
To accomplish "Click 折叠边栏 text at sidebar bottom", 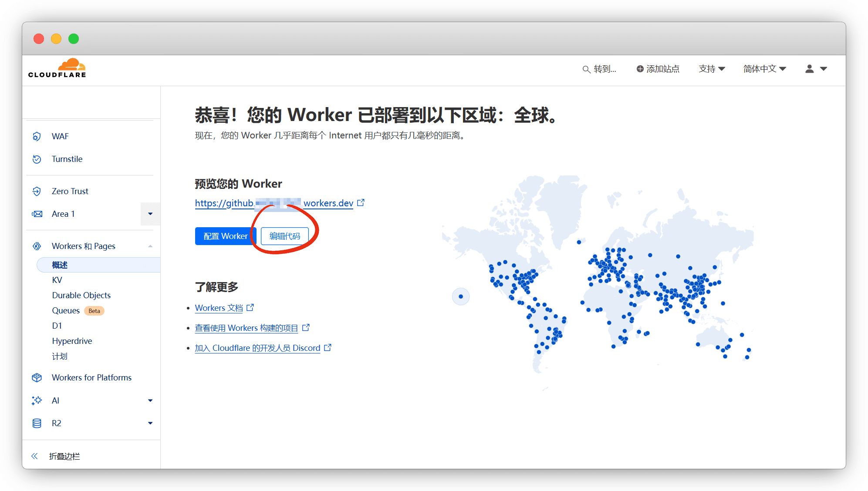I will [64, 456].
